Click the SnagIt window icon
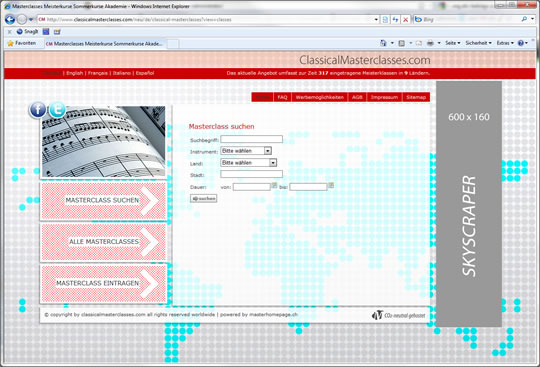The height and width of the screenshot is (367, 540). (x=57, y=32)
